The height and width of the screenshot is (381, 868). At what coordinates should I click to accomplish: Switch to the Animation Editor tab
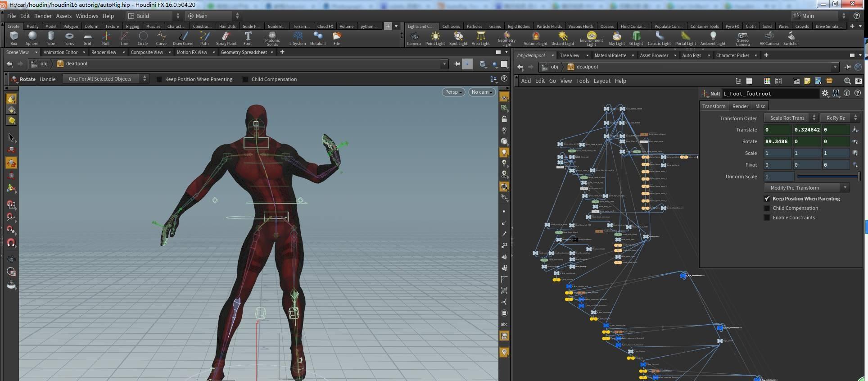tap(61, 52)
